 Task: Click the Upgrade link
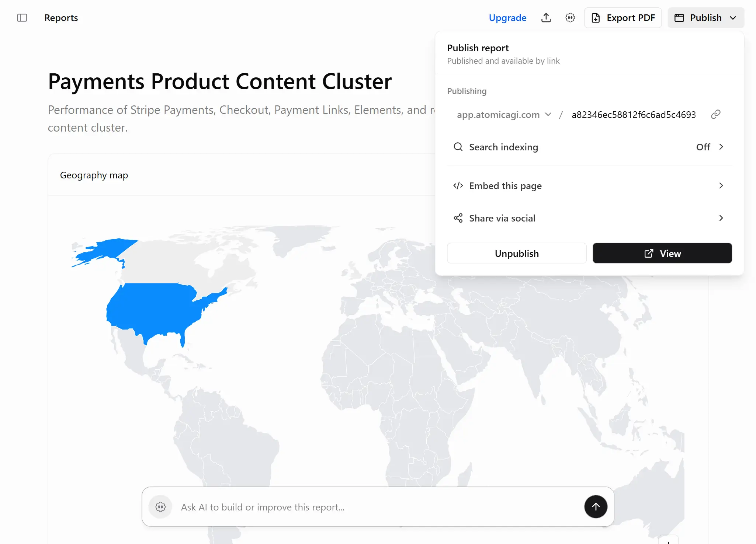pos(507,18)
